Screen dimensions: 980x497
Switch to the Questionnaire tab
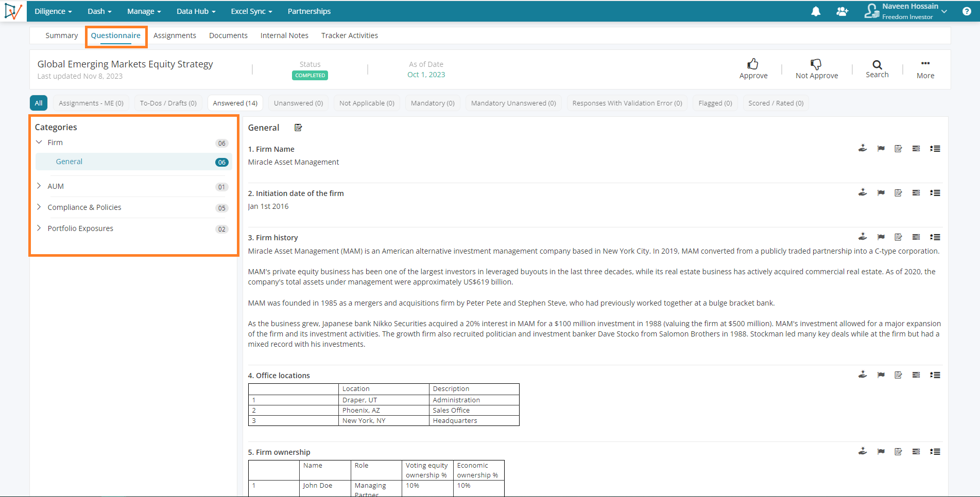116,35
